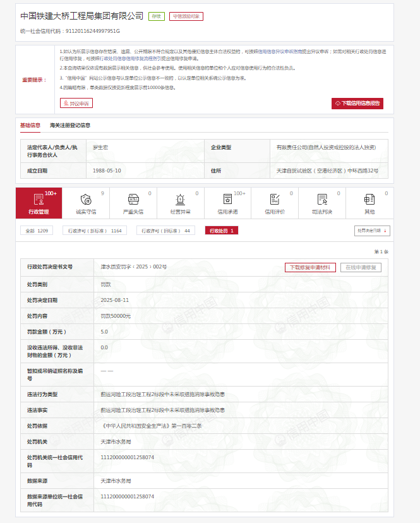Filter by 行政许可(新标准) 1164
420x523 pixels.
point(95,231)
